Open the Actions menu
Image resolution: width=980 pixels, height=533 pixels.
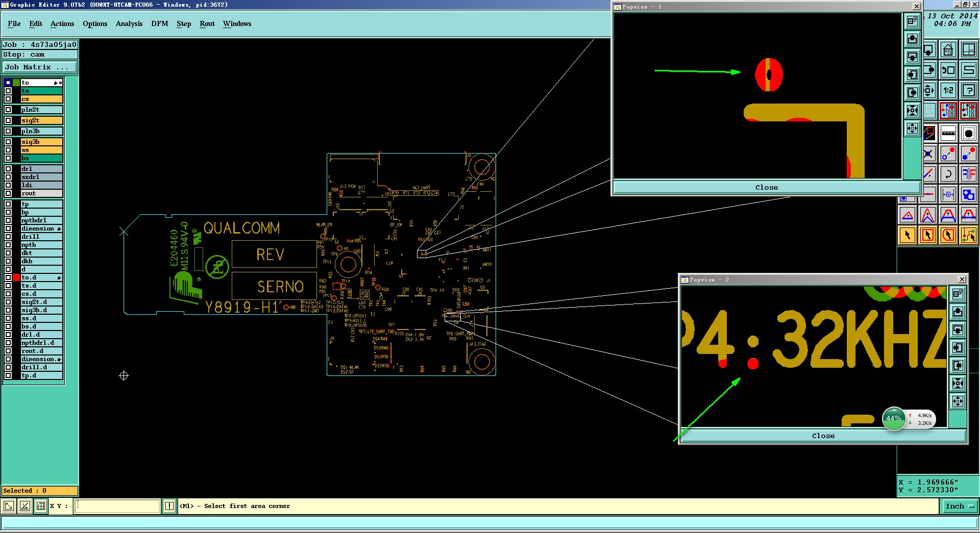[x=62, y=23]
